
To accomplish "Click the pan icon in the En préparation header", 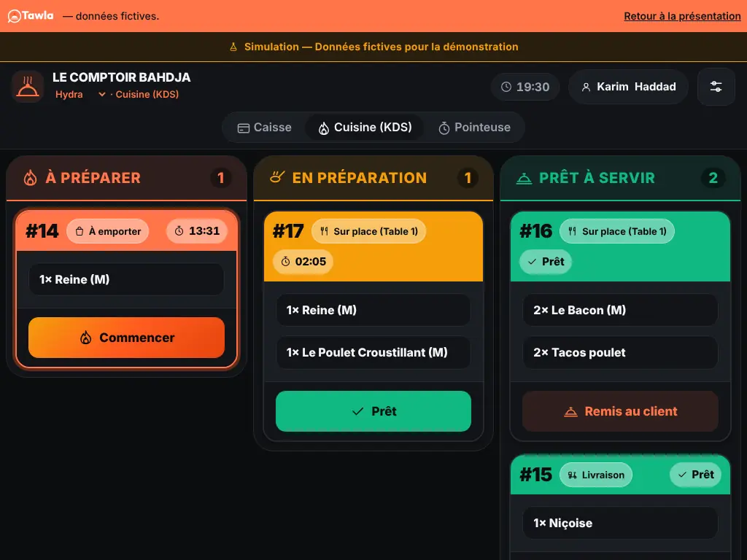I will pyautogui.click(x=276, y=178).
